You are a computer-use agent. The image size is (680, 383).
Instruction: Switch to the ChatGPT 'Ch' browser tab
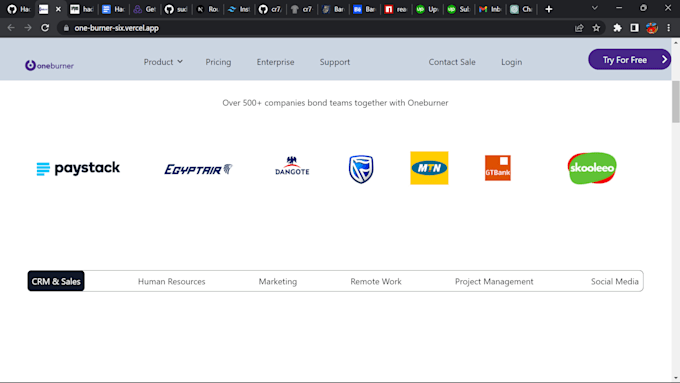pyautogui.click(x=521, y=9)
